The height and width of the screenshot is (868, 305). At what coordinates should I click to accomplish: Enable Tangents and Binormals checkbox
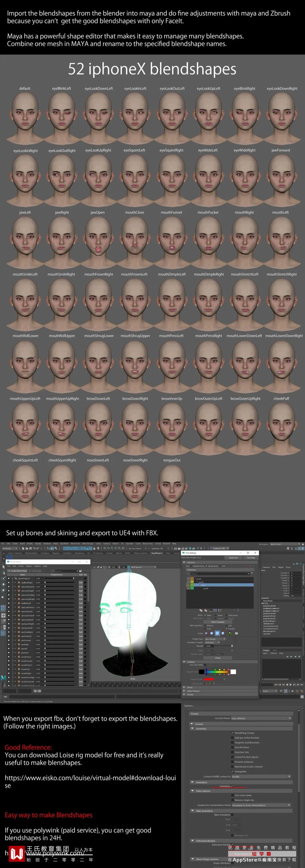(232, 743)
